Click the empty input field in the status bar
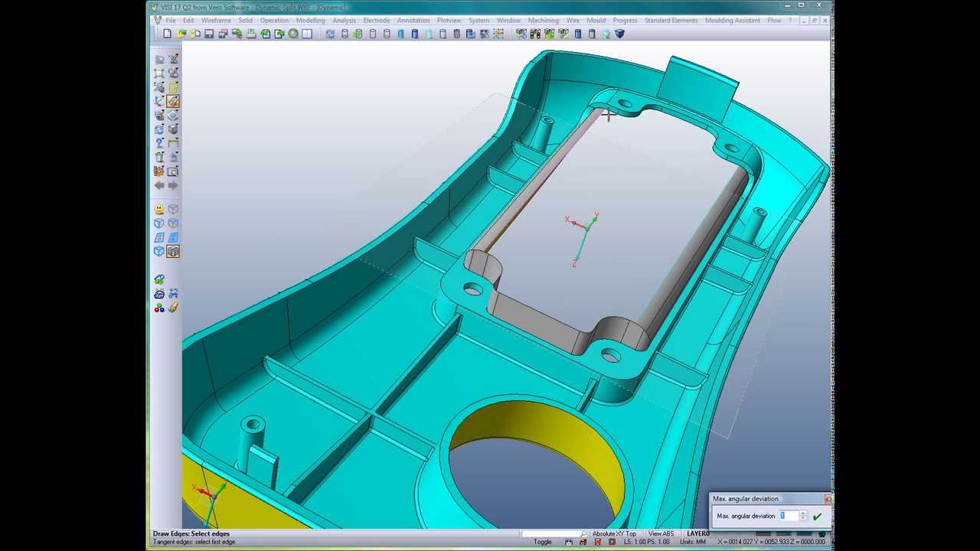Image resolution: width=980 pixels, height=551 pixels. (x=550, y=533)
